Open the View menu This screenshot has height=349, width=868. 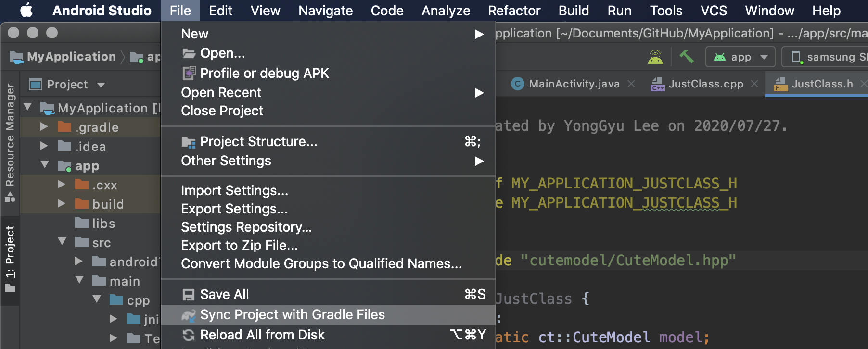coord(265,11)
